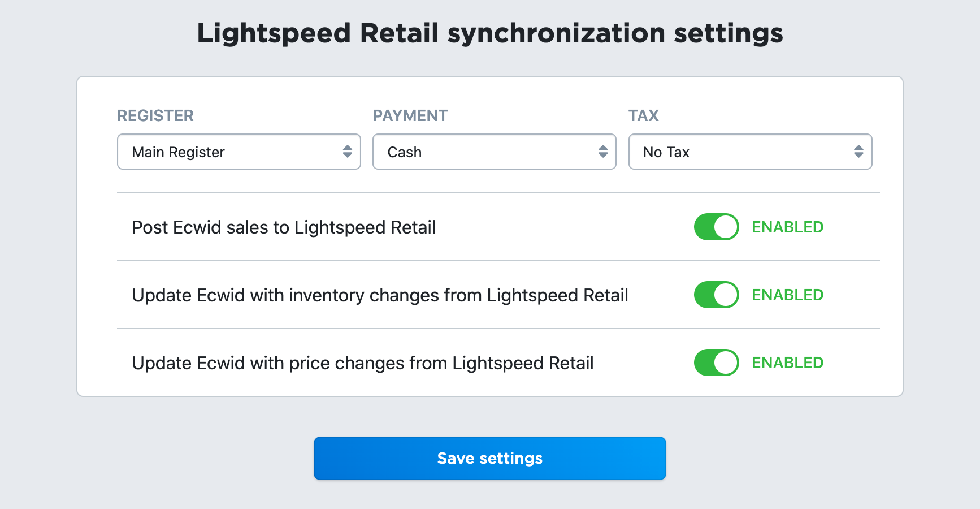The image size is (980, 509).
Task: Click the ENABLED status beside Post Ecwid sales
Action: click(788, 227)
